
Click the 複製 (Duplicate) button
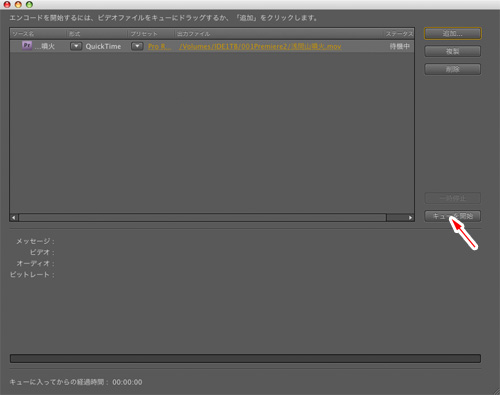click(453, 51)
